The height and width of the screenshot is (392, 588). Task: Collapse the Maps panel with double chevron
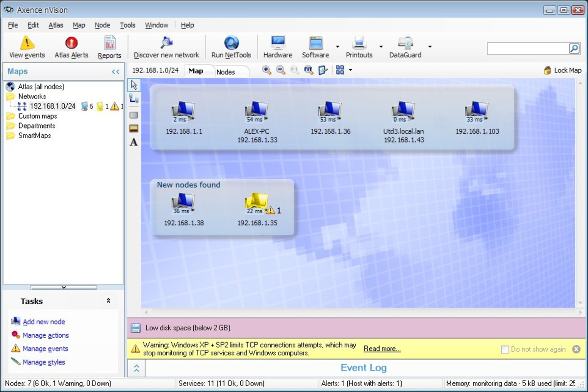tap(116, 72)
